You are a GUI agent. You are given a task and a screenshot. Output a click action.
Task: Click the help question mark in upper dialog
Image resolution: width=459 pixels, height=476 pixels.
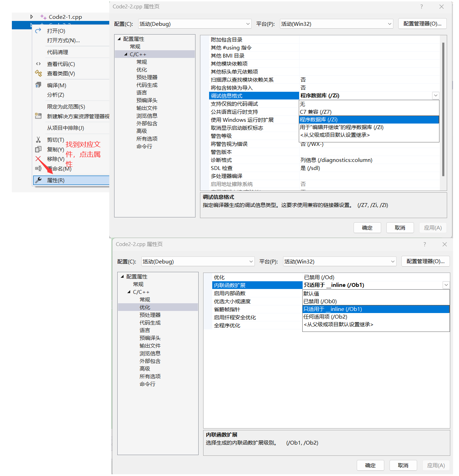[x=422, y=7]
